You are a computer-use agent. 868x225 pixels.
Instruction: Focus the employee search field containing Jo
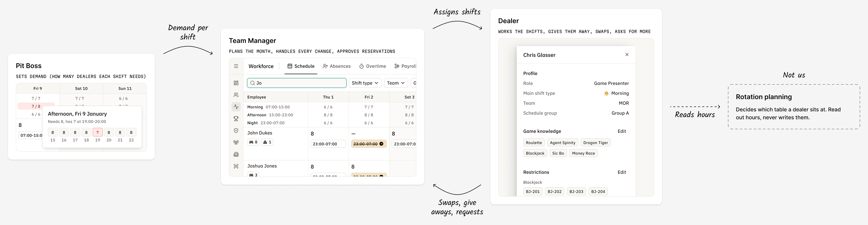coord(296,83)
